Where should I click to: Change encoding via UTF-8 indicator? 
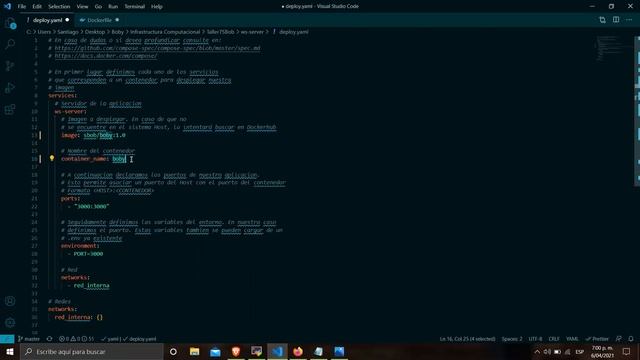click(x=535, y=339)
